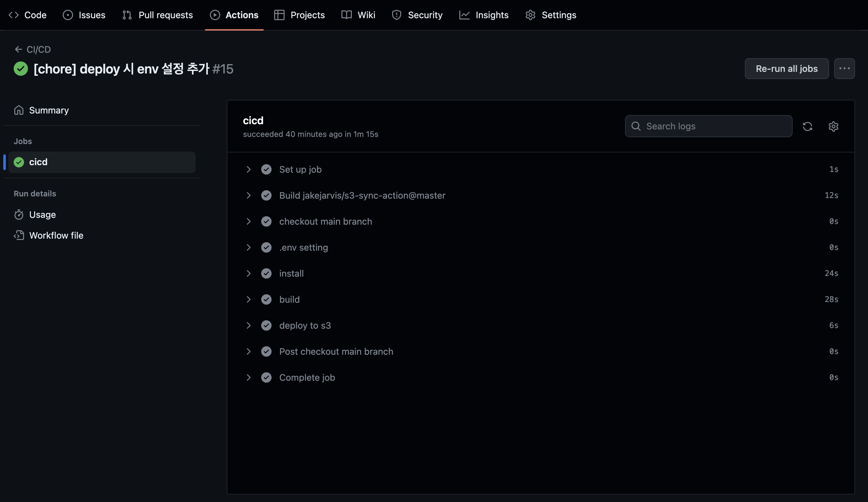This screenshot has height=502, width=868.
Task: Expand the install step
Action: click(248, 273)
